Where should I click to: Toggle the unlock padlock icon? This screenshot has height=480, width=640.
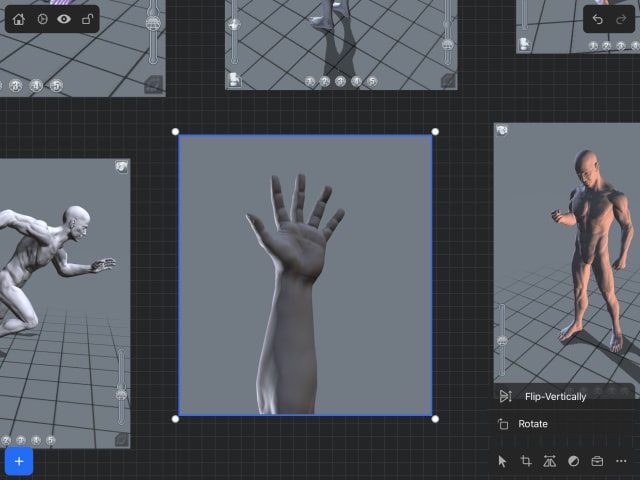[87, 19]
